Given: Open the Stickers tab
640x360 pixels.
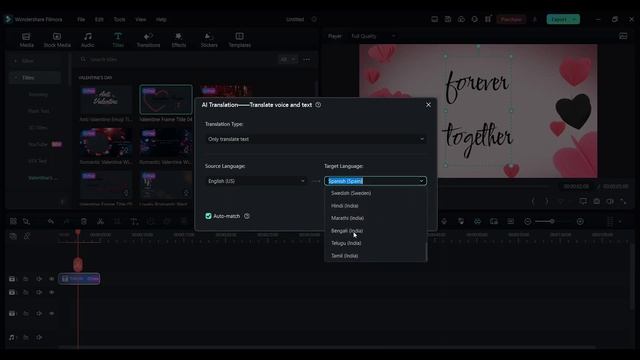Looking at the screenshot, I should coord(209,40).
